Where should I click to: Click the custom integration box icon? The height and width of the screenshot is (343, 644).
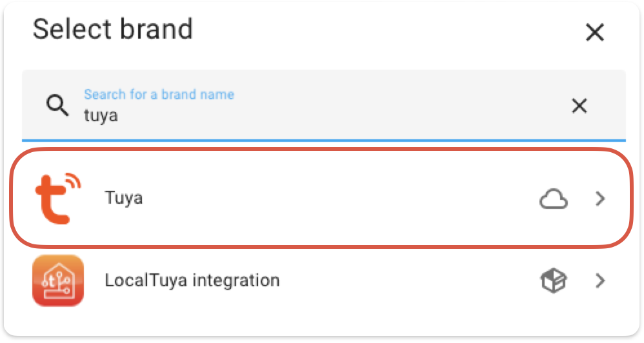pyautogui.click(x=553, y=281)
